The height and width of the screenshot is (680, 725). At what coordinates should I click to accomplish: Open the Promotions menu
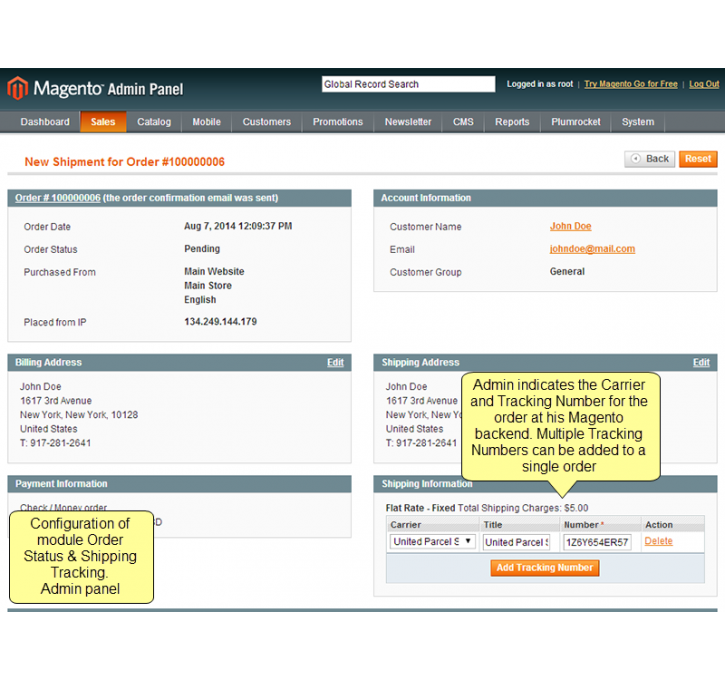[x=338, y=122]
